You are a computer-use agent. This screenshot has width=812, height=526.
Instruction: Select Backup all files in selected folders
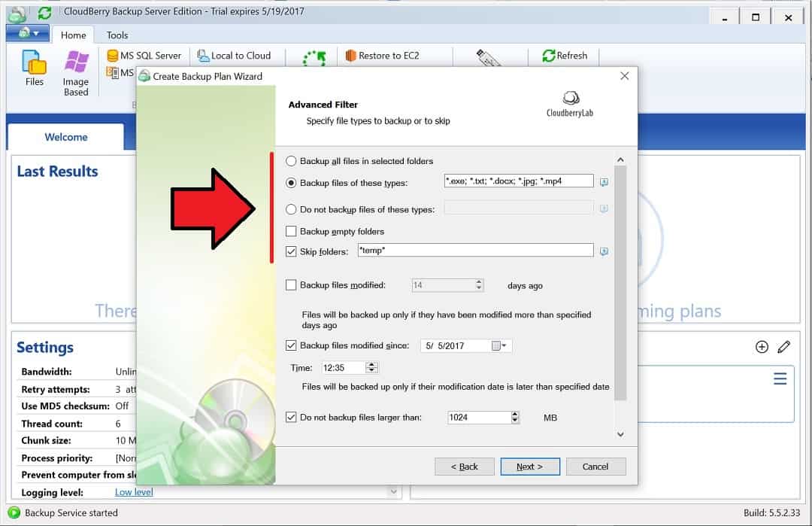(x=291, y=161)
